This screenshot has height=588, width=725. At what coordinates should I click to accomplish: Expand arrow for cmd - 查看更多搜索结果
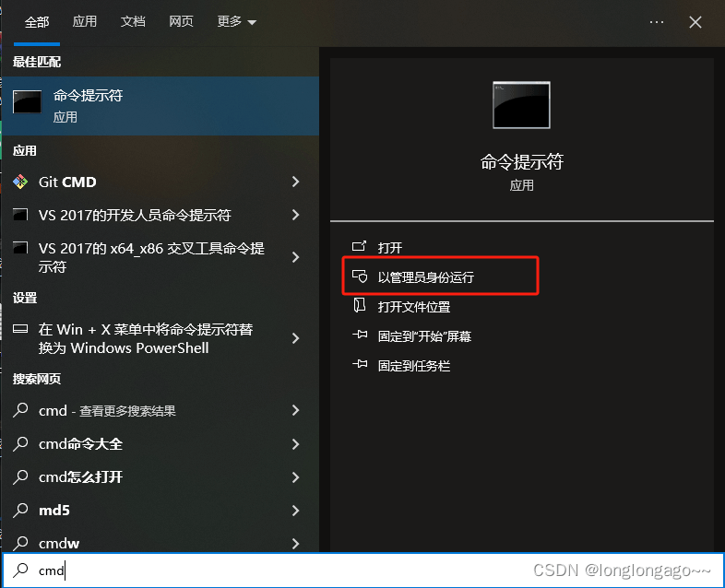(x=296, y=410)
